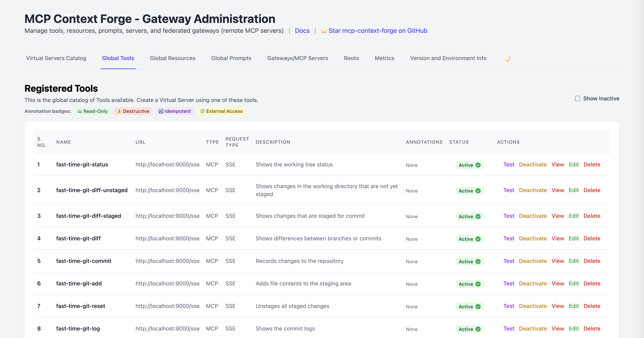View the fast-time-git-add tool
This screenshot has width=644, height=338.
[558, 283]
